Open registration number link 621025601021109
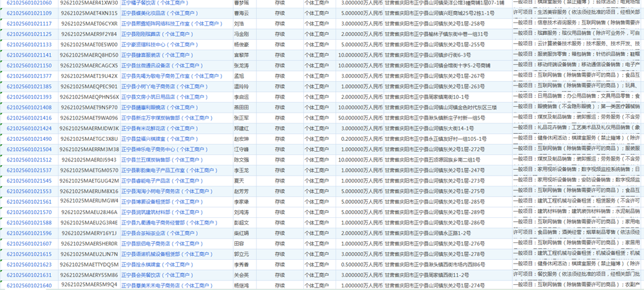 point(30,13)
